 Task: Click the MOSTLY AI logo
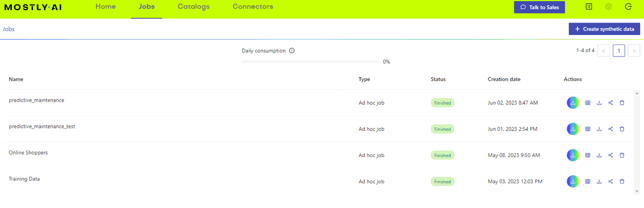click(33, 7)
